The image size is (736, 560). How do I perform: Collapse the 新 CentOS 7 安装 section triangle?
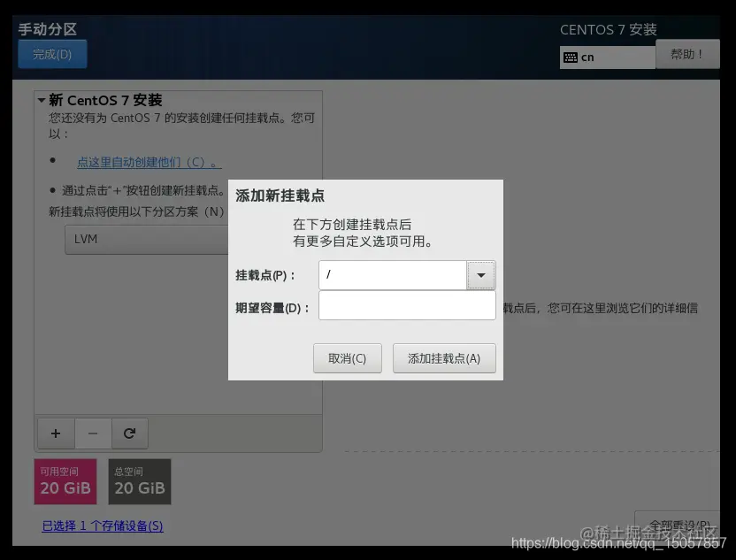click(42, 100)
